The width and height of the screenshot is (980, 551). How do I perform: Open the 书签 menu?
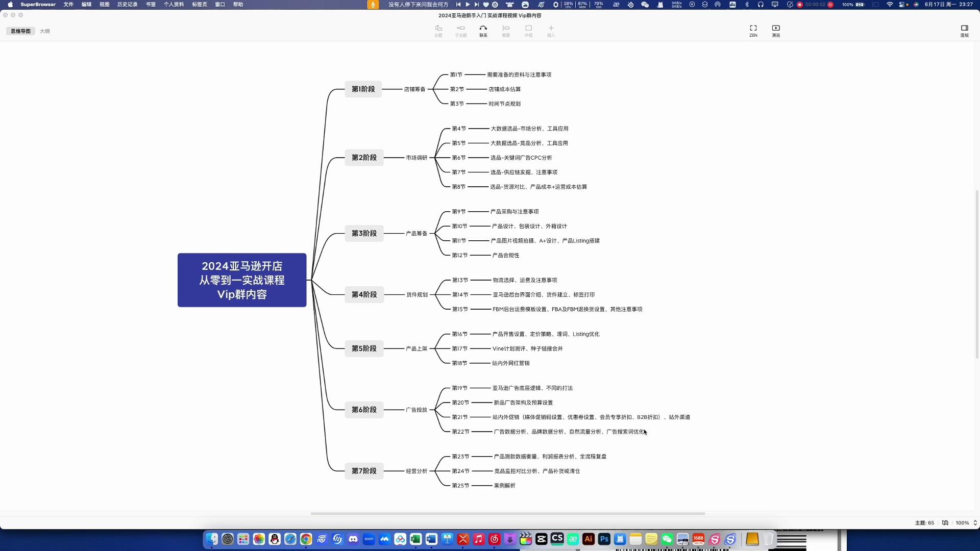tap(151, 5)
